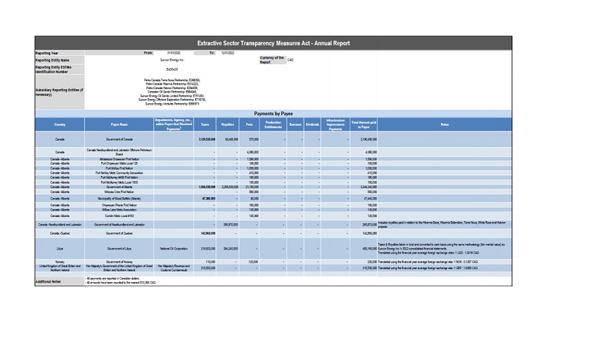This screenshot has height=364, width=600.
Task: Click the 'CAD' currency value
Action: (290, 60)
